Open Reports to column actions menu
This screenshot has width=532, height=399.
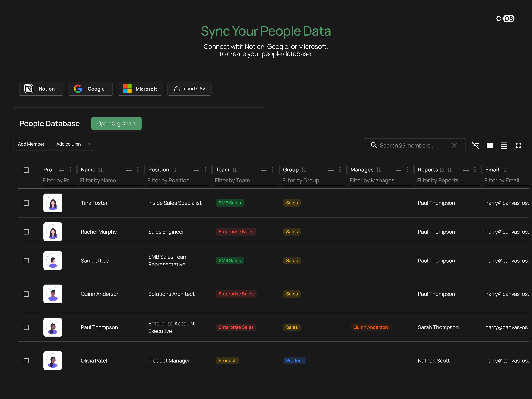(x=475, y=170)
